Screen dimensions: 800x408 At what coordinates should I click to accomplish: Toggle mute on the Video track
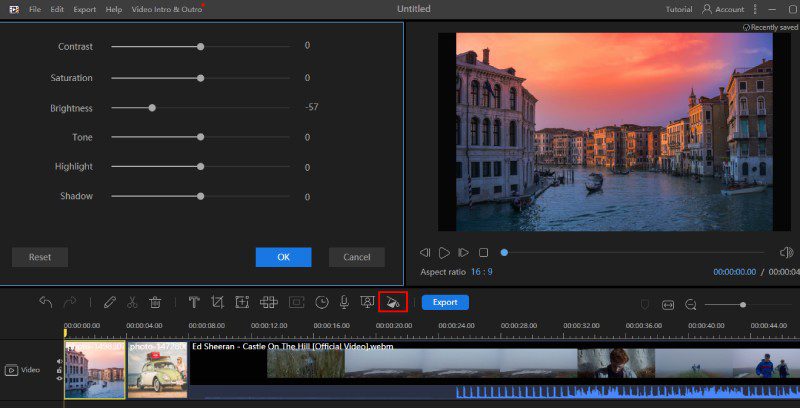pyautogui.click(x=59, y=362)
